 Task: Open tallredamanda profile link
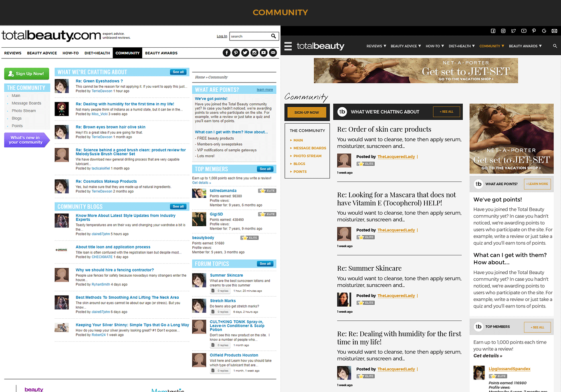[223, 191]
